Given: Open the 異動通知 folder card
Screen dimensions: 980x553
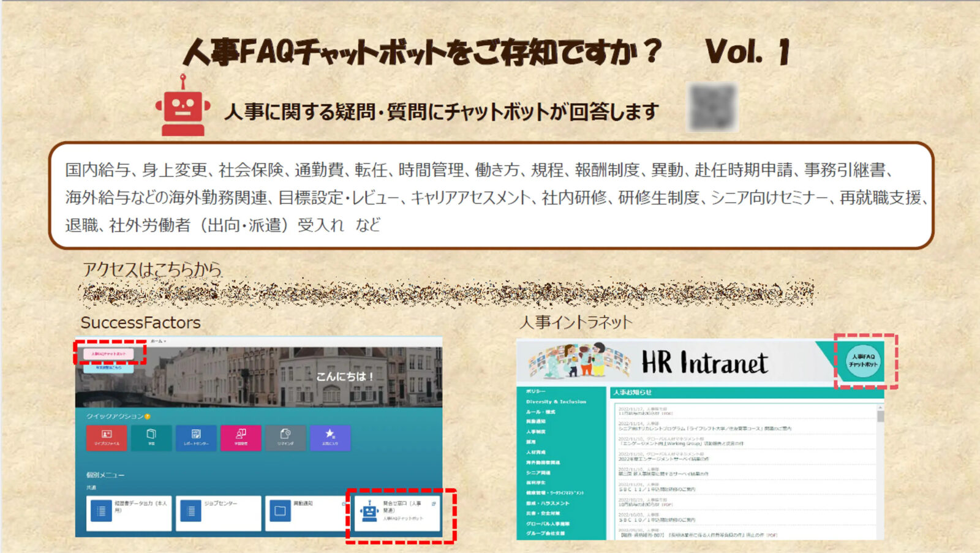Looking at the screenshot, I should pos(306,513).
